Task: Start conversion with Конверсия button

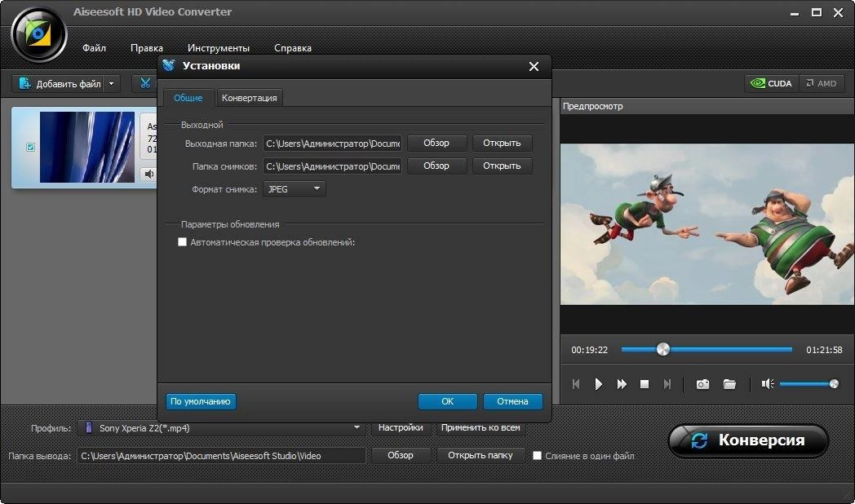Action: [x=748, y=440]
